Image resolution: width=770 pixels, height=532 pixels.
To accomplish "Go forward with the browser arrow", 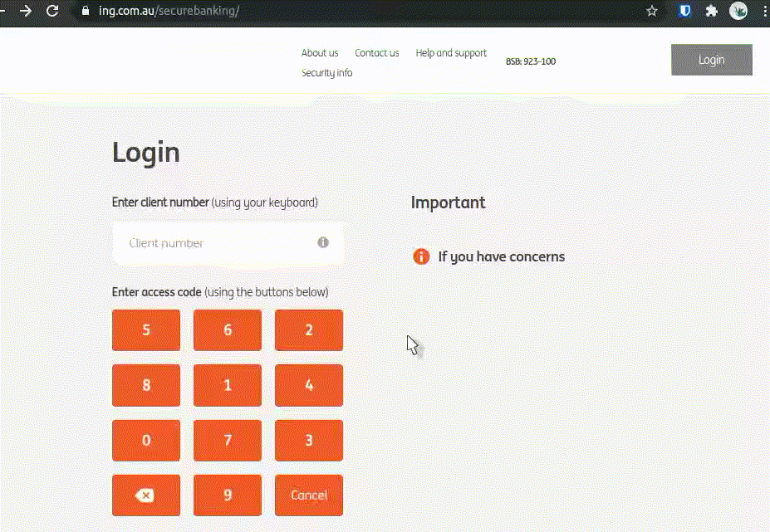I will pos(26,11).
